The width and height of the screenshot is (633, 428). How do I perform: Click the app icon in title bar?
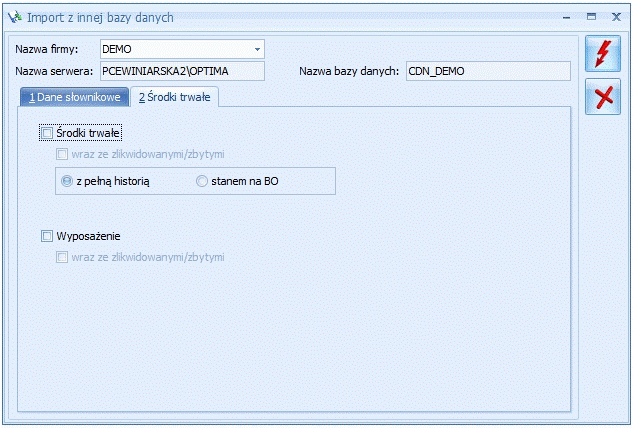pos(15,17)
